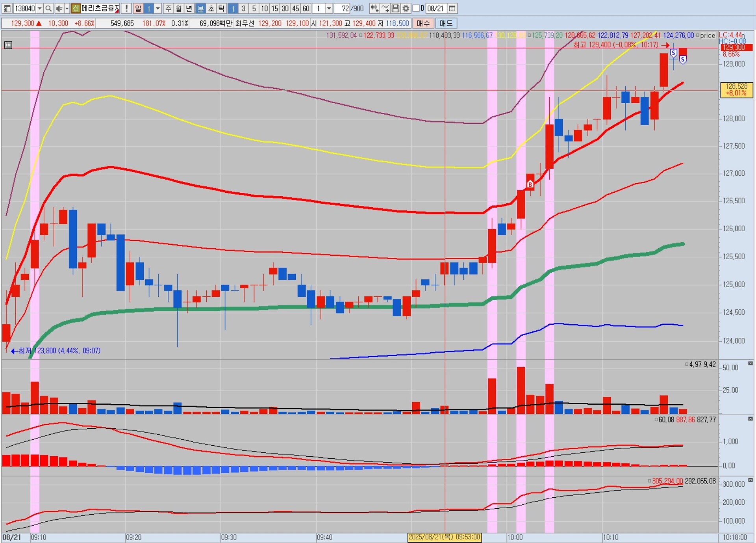The width and height of the screenshot is (756, 543).
Task: Toggle the D date checkbox
Action: [416, 8]
